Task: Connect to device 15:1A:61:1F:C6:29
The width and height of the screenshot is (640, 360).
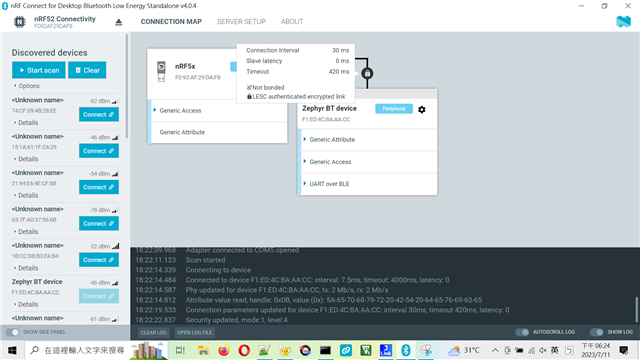Action: coord(99,151)
